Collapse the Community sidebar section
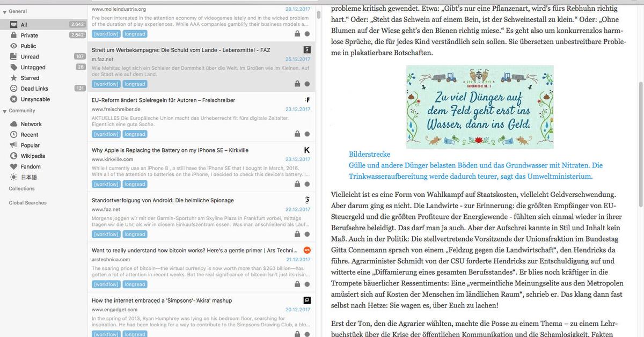644x337 pixels. point(4,111)
